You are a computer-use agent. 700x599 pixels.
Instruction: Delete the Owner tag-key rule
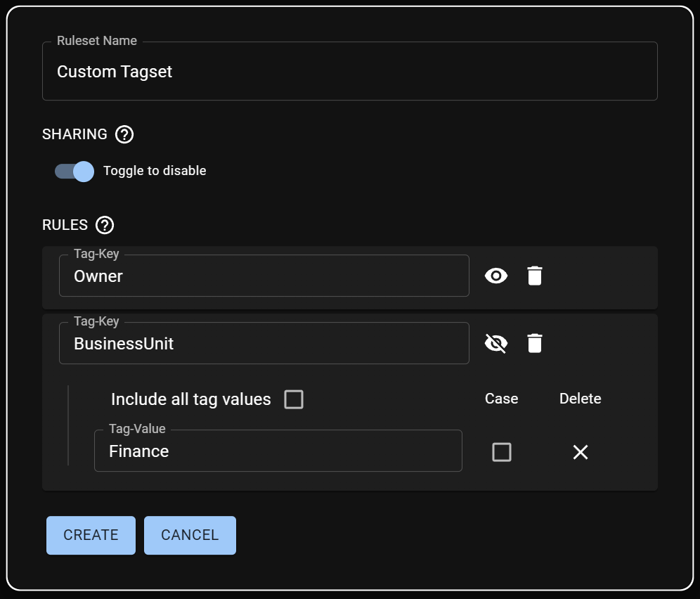535,276
